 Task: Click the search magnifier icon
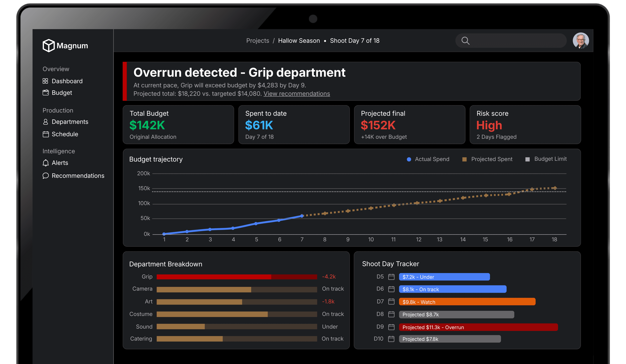point(465,41)
